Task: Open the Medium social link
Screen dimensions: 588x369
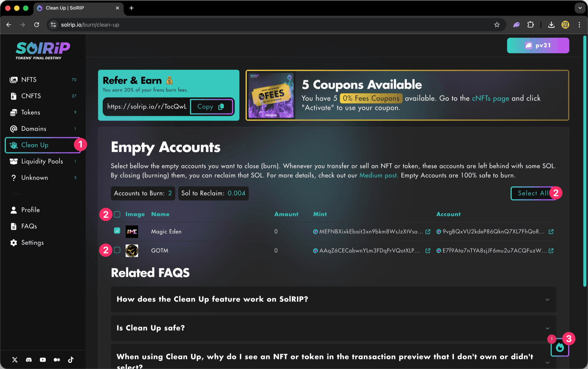Action: 57,360
